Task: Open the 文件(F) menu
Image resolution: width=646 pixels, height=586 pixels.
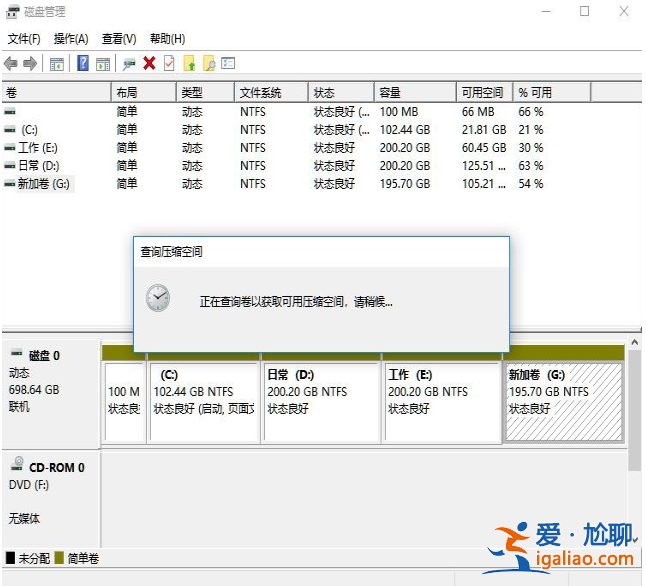Action: point(24,39)
